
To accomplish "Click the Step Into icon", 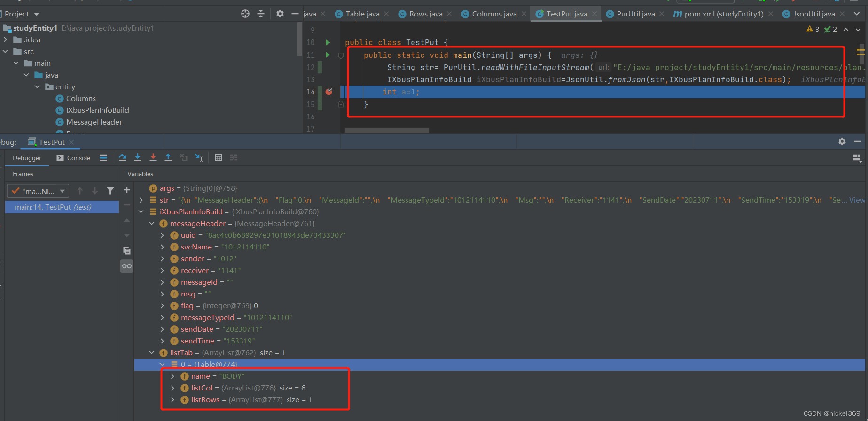I will 138,157.
